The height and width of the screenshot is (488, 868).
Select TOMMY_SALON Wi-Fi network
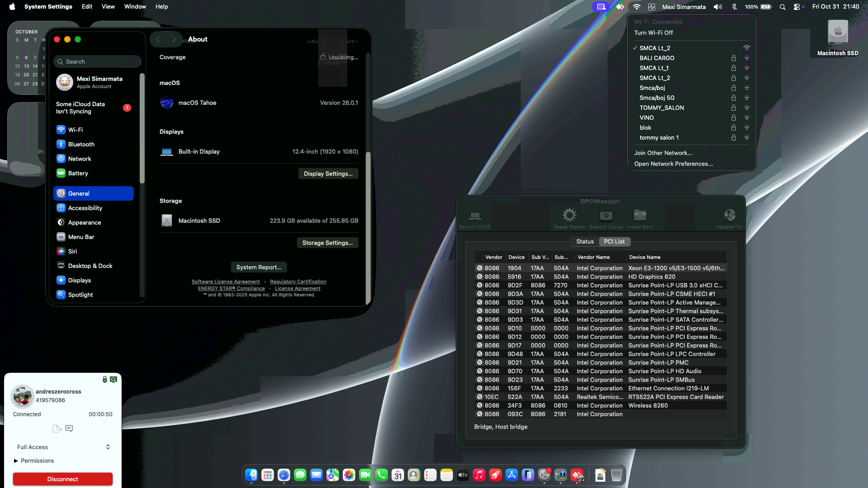pos(691,108)
